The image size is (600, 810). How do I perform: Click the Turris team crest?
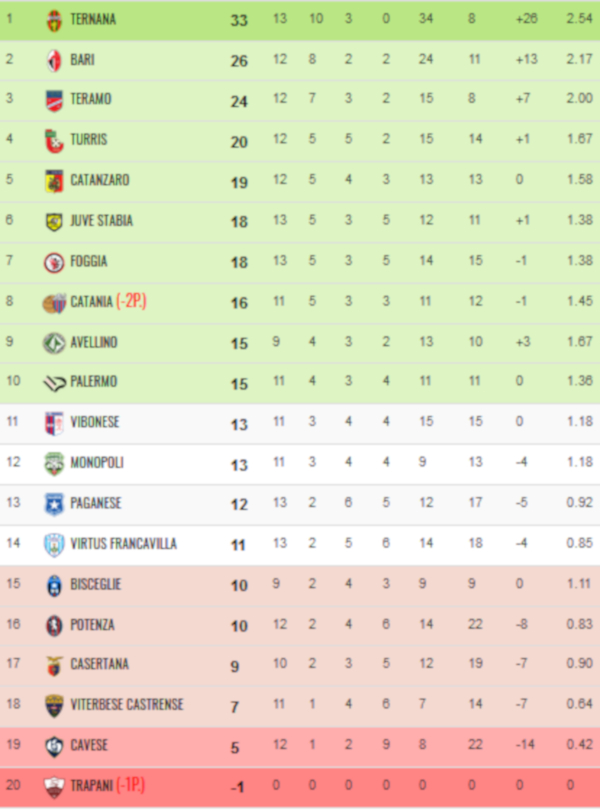54,141
